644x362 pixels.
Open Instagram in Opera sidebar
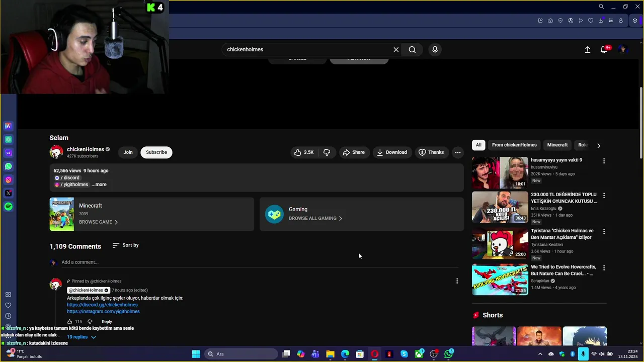(x=8, y=179)
